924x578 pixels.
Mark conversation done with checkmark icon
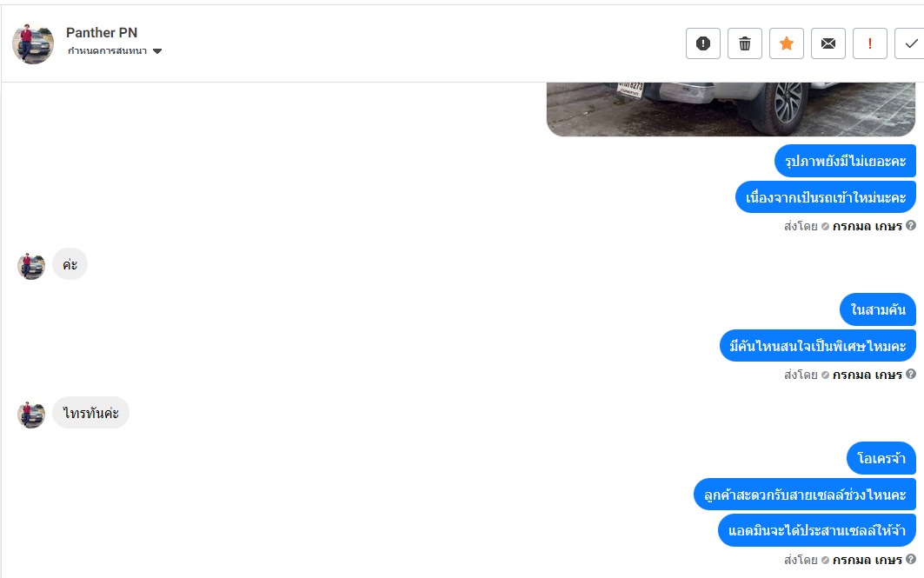point(910,43)
